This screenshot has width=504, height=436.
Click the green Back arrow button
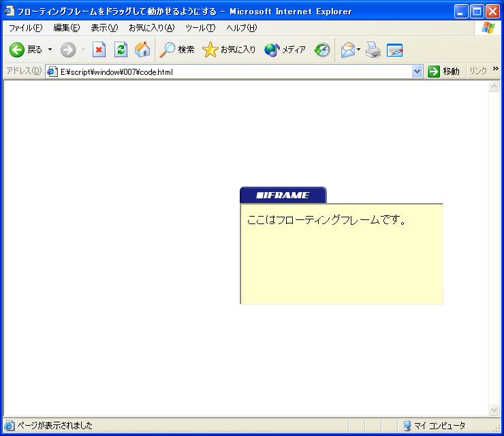pos(17,50)
